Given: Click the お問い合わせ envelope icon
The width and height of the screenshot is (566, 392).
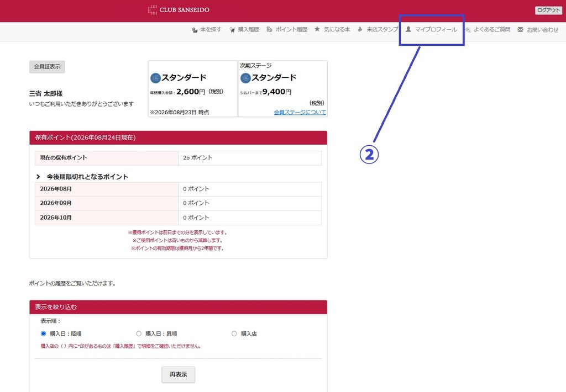Looking at the screenshot, I should click(x=520, y=30).
